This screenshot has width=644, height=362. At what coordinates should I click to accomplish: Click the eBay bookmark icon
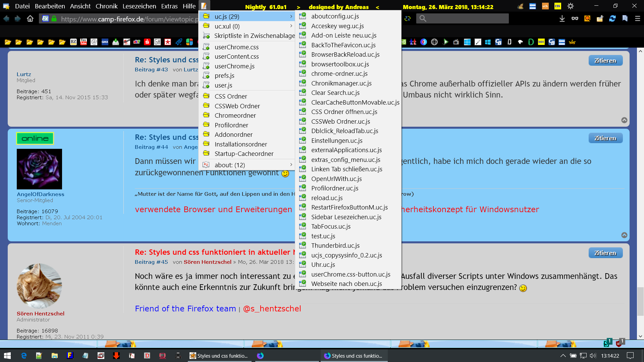tap(137, 42)
